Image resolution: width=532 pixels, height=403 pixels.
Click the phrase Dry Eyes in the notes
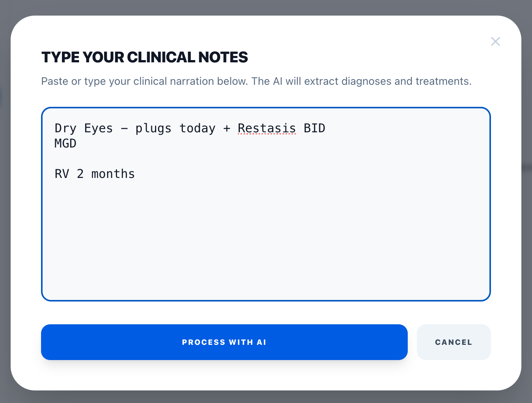(x=83, y=128)
